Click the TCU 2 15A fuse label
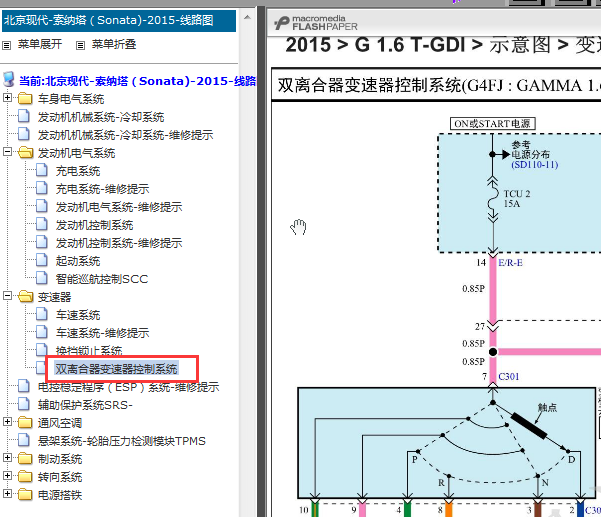601x517 pixels. point(517,199)
